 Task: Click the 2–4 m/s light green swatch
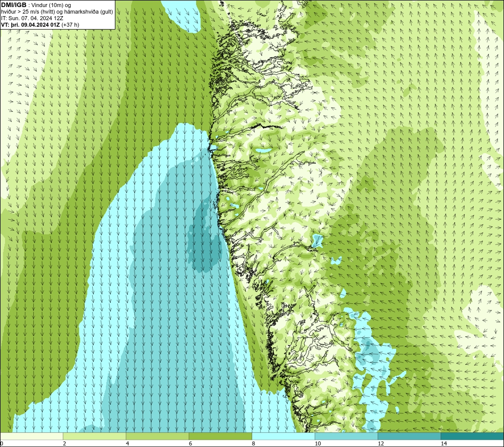(95, 436)
